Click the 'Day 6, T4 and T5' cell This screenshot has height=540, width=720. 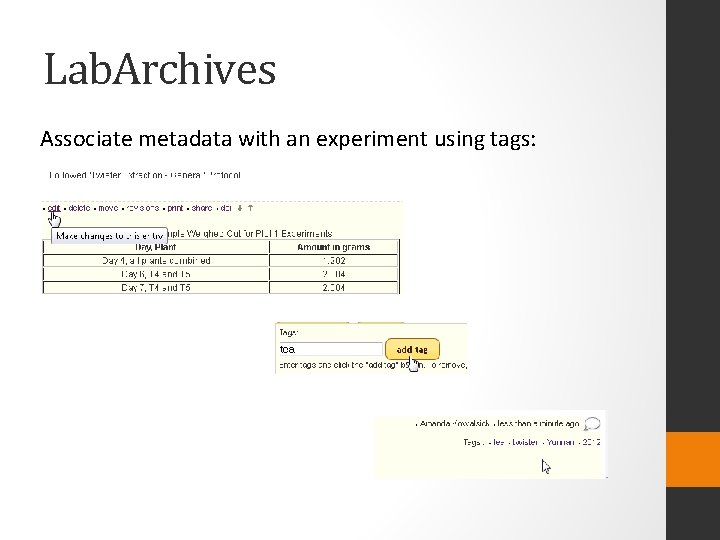(156, 274)
